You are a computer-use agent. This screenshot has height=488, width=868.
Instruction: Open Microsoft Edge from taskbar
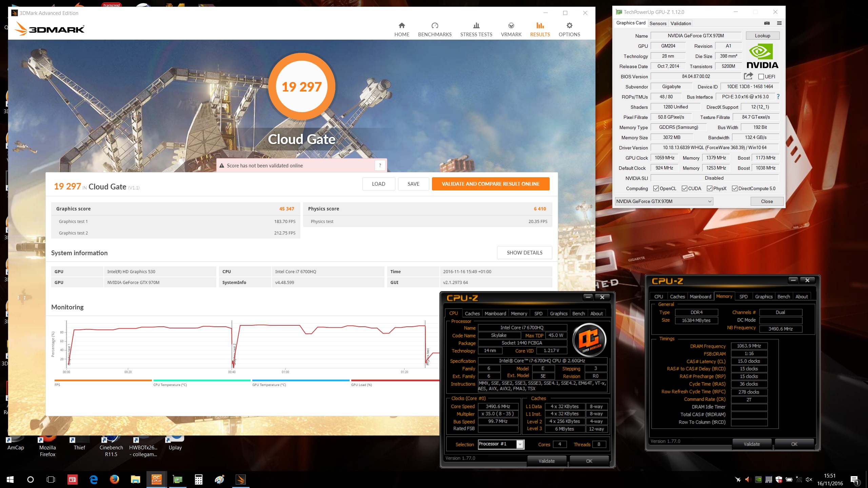point(94,479)
